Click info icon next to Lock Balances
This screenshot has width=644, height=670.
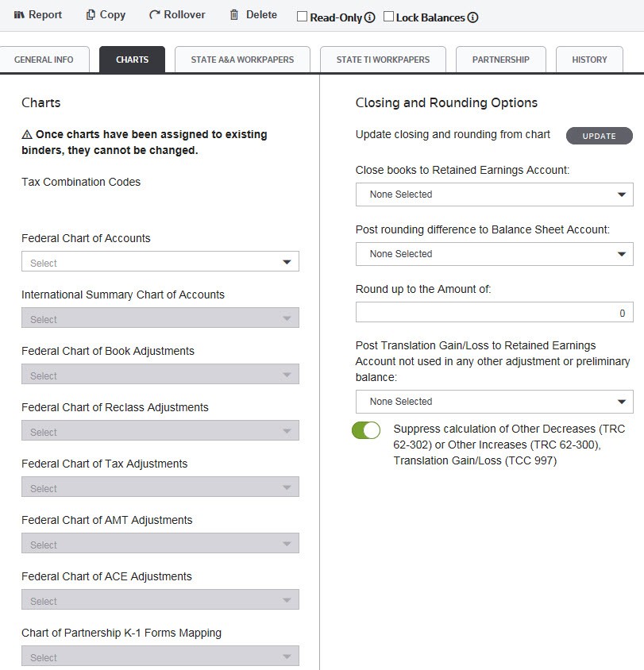[x=472, y=17]
